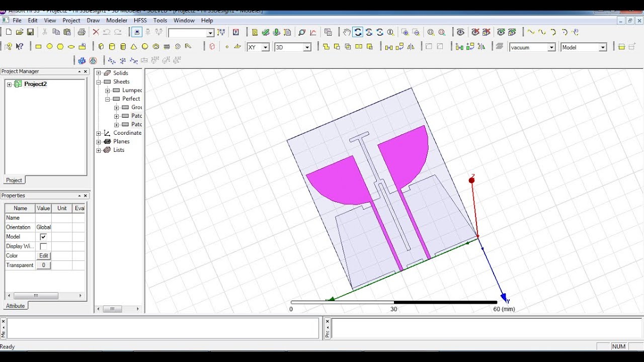Screen dimensions: 644x362
Task: Open the File menu
Action: click(17, 21)
